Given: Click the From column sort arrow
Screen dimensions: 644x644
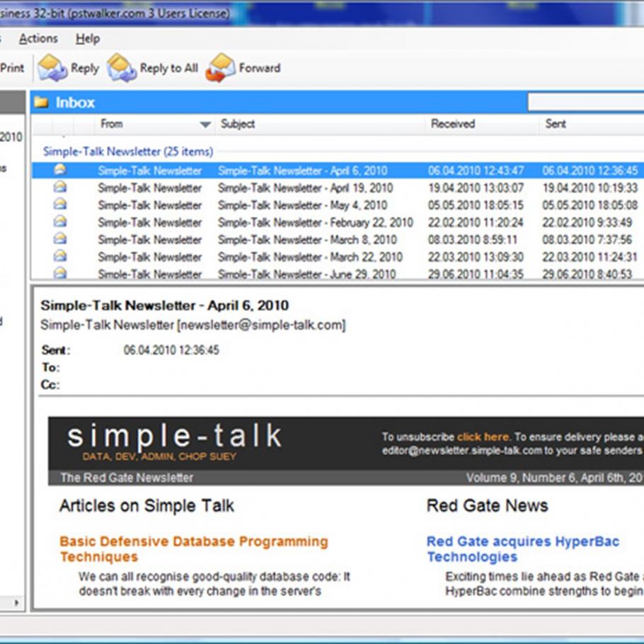Looking at the screenshot, I should [205, 125].
